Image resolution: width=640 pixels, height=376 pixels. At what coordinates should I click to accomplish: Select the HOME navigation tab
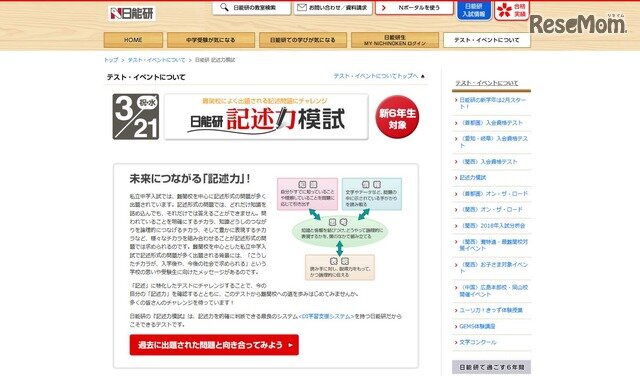pyautogui.click(x=133, y=40)
